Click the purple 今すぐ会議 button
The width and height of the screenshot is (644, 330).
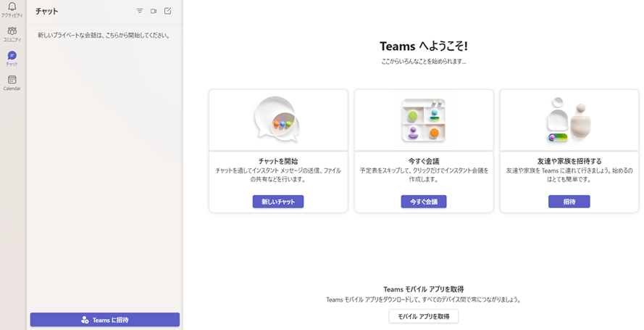point(424,202)
